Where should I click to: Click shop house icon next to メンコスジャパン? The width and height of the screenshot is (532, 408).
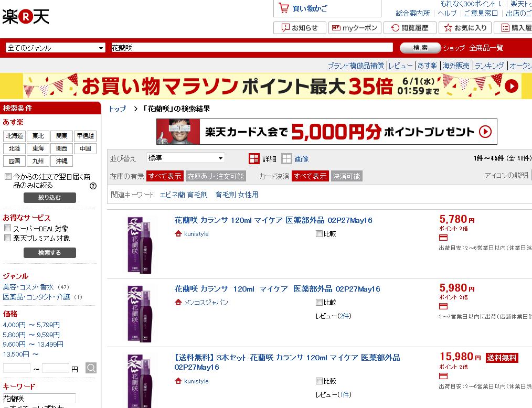178,302
